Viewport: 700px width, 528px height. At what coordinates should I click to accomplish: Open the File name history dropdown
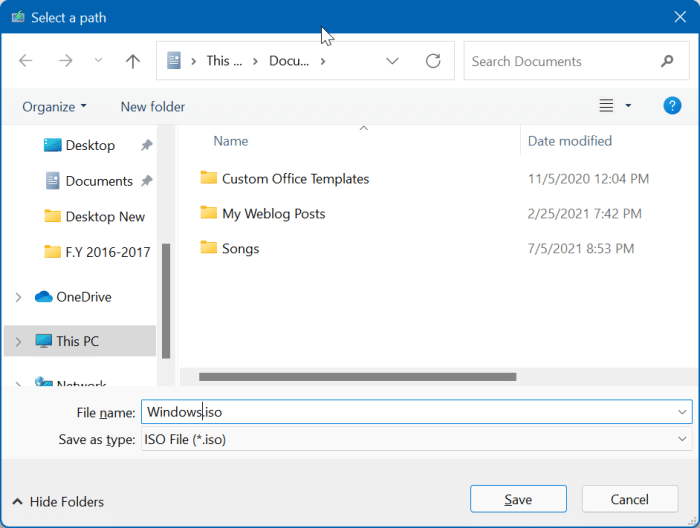(x=682, y=412)
